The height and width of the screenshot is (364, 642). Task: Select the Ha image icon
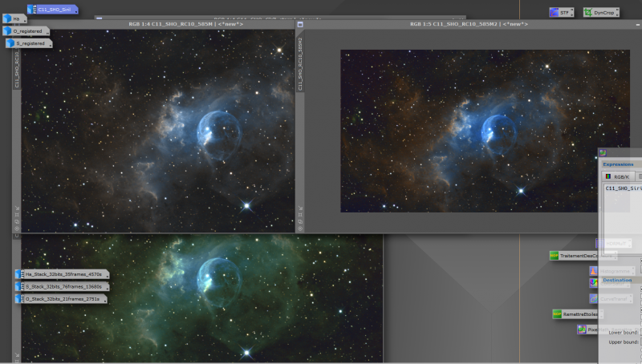[14, 18]
